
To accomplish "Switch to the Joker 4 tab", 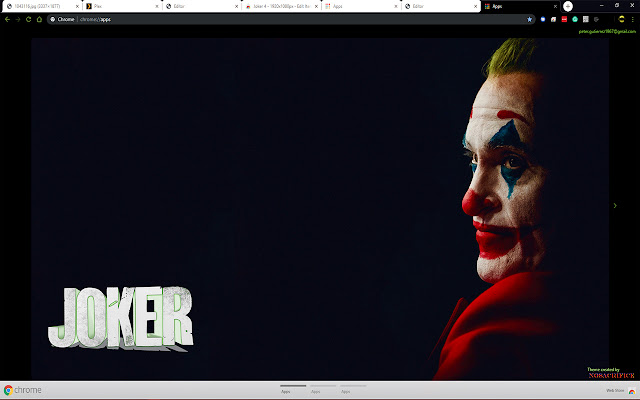I will [x=280, y=6].
